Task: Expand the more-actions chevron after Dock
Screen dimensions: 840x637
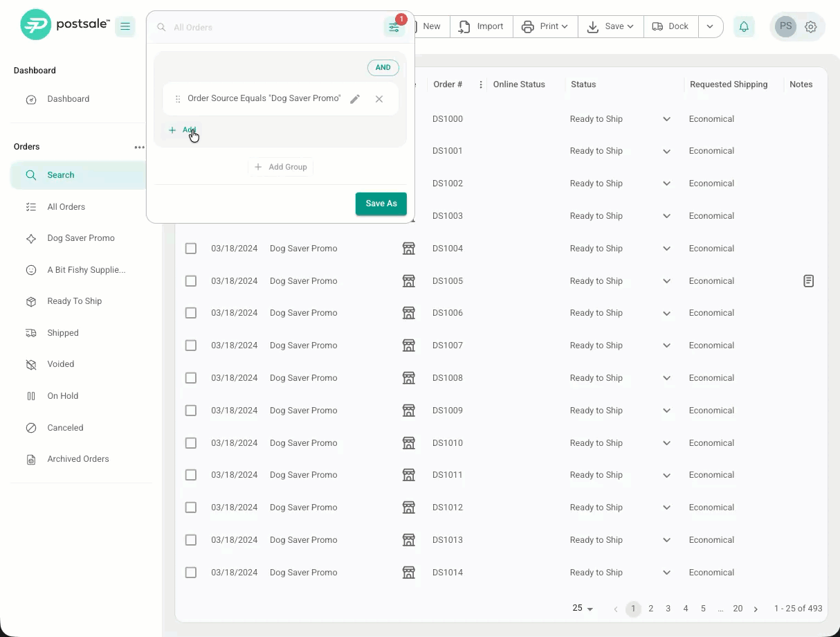Action: [711, 26]
